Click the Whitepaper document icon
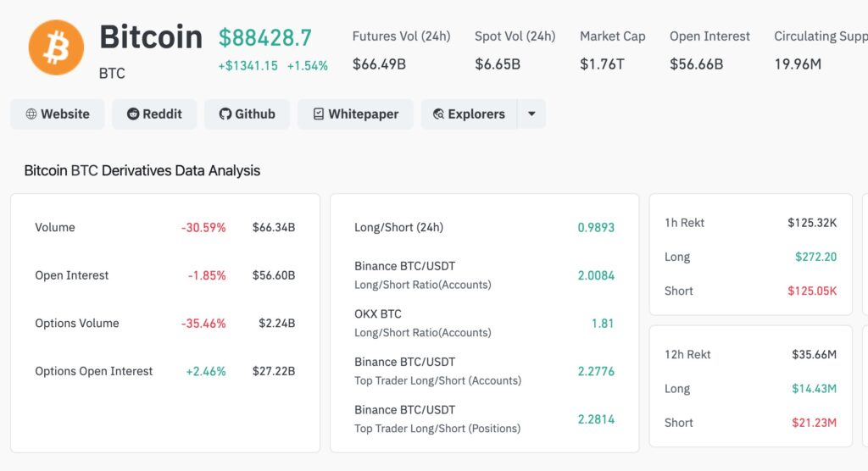Viewport: 868px width, 471px height. 319,114
